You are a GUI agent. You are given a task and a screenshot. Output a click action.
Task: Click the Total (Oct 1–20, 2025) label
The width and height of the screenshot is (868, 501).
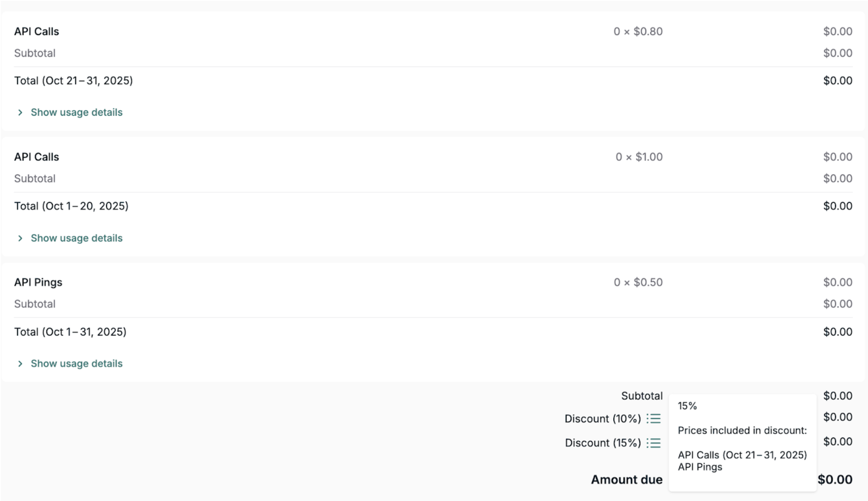pos(71,205)
